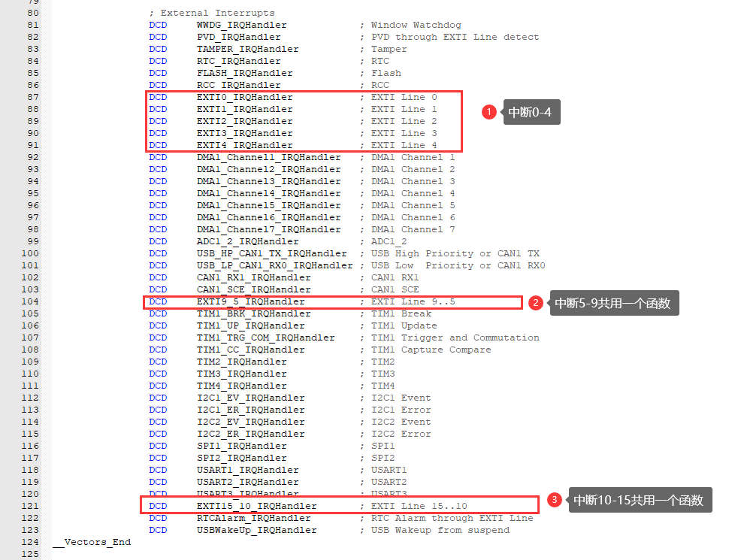Screen dimensions: 729x560
Task: Click DMA1_Channel4_IRQHandler entry
Action: (x=269, y=194)
